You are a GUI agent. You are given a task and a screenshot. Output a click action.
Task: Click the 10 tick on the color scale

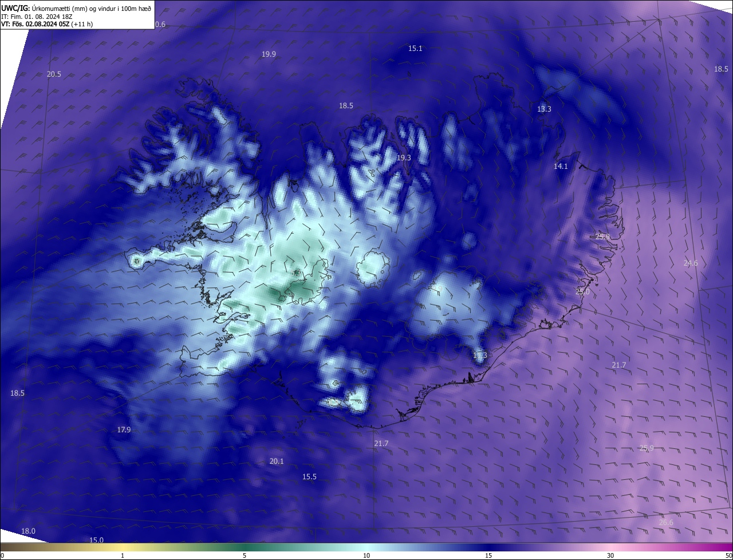(366, 555)
